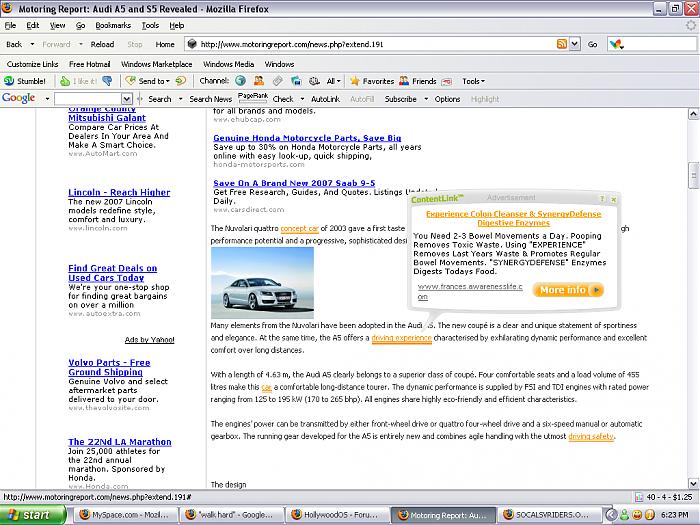Screen dimensions: 700x525
Task: Click the site identity icon before URL
Action: tap(192, 44)
